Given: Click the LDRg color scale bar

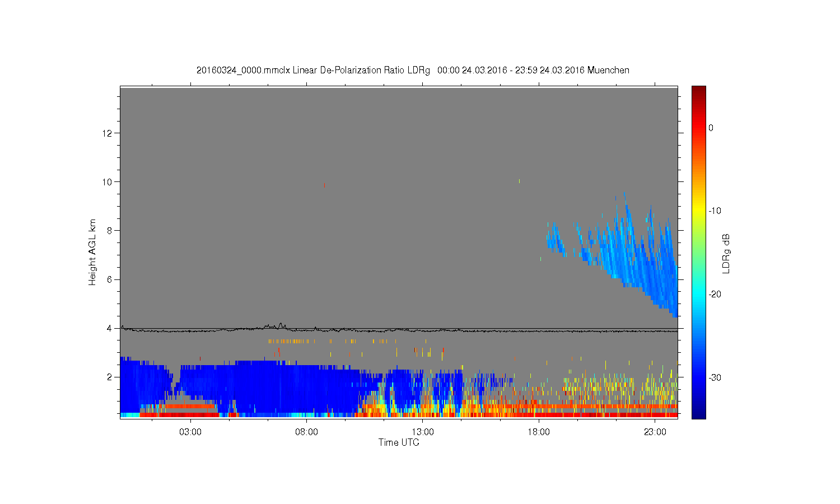Looking at the screenshot, I should click(x=699, y=253).
